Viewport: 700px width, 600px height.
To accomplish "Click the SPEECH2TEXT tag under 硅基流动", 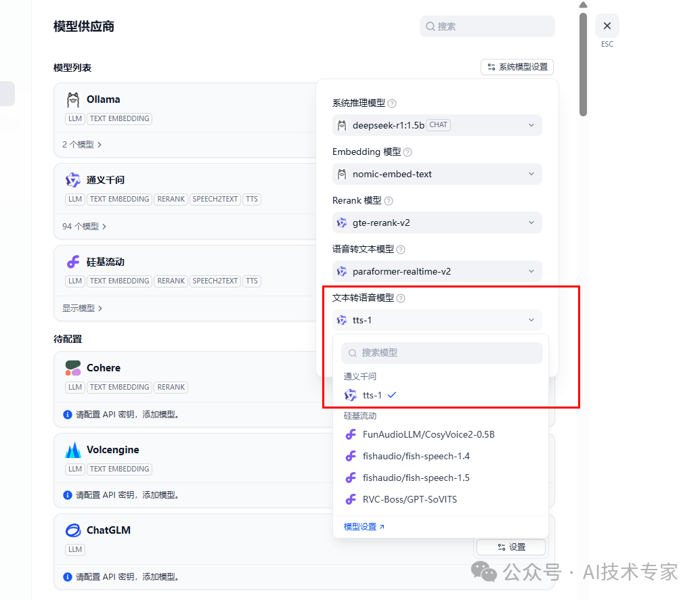I will pyautogui.click(x=215, y=281).
